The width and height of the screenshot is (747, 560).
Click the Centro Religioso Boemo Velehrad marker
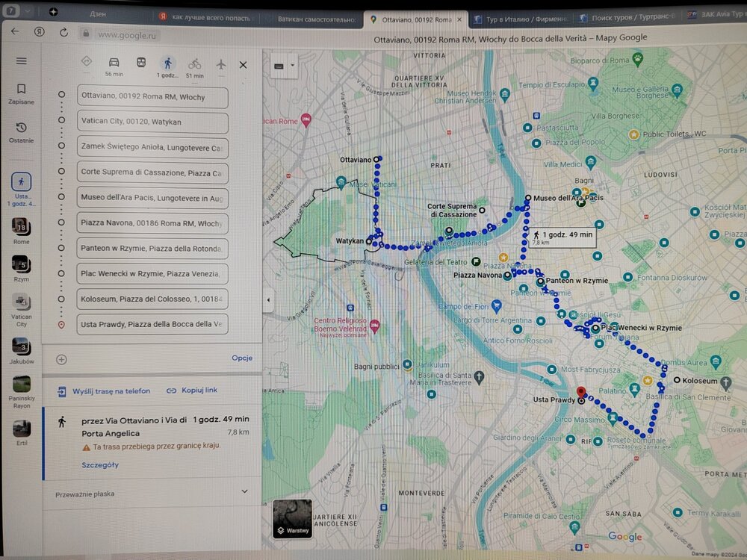click(374, 327)
